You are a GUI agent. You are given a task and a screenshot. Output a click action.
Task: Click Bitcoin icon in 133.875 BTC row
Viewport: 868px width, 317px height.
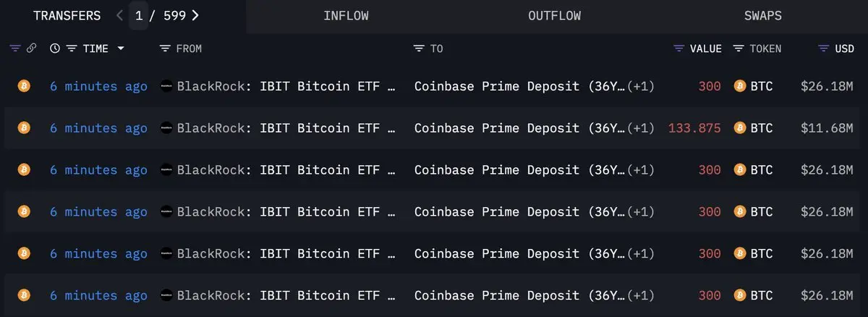pyautogui.click(x=23, y=128)
